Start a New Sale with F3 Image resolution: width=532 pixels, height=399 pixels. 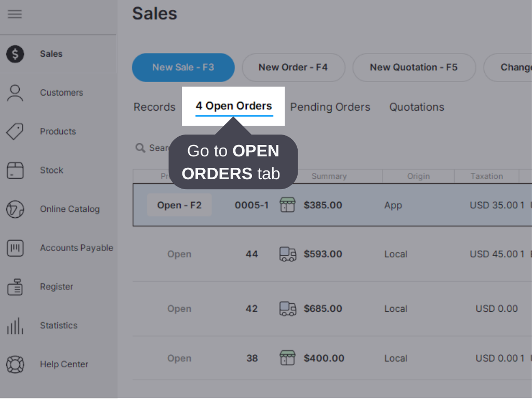(183, 68)
